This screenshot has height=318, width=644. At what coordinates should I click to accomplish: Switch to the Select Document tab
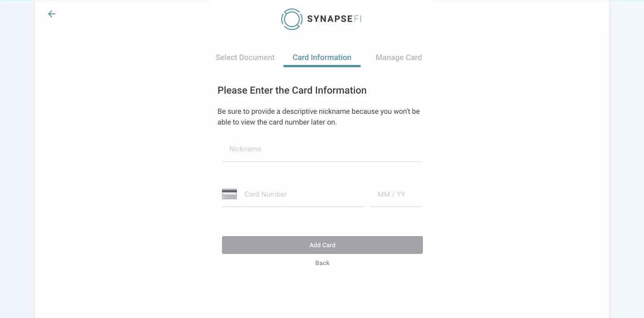[x=245, y=57]
